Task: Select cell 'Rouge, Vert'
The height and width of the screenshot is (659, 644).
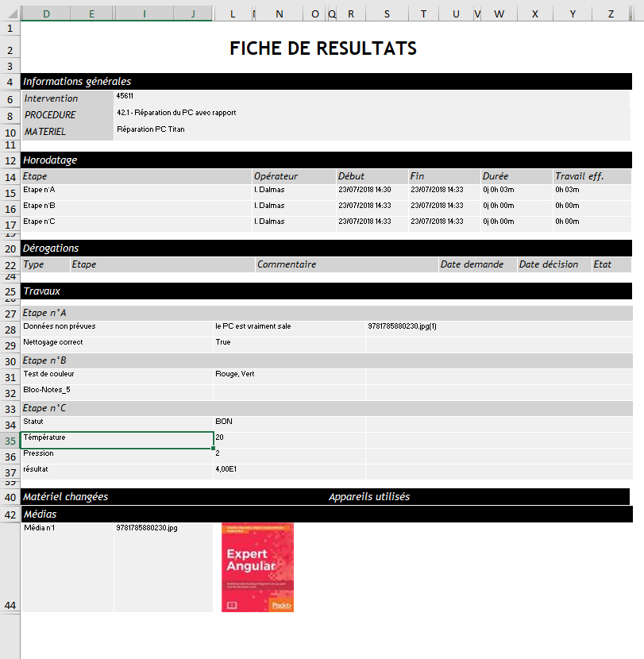Action: click(289, 376)
